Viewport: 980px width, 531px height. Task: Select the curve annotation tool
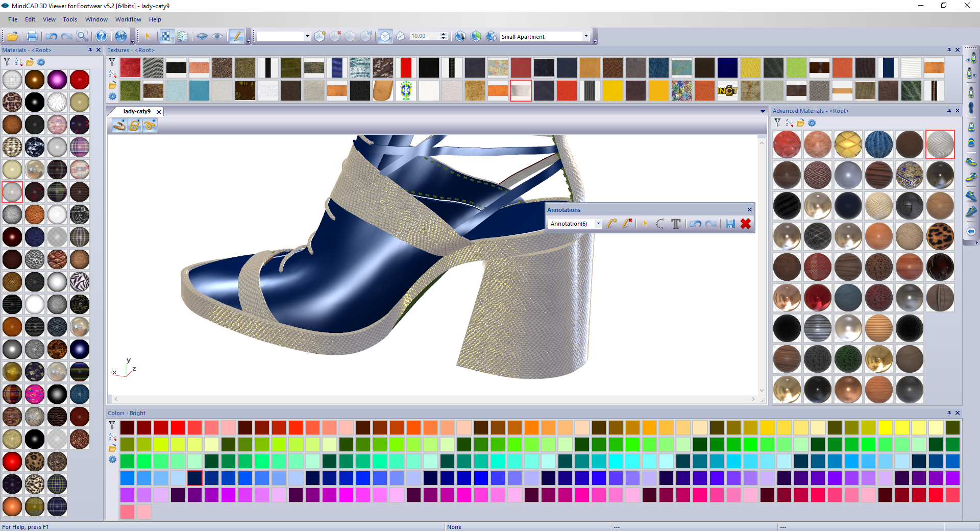pos(659,224)
